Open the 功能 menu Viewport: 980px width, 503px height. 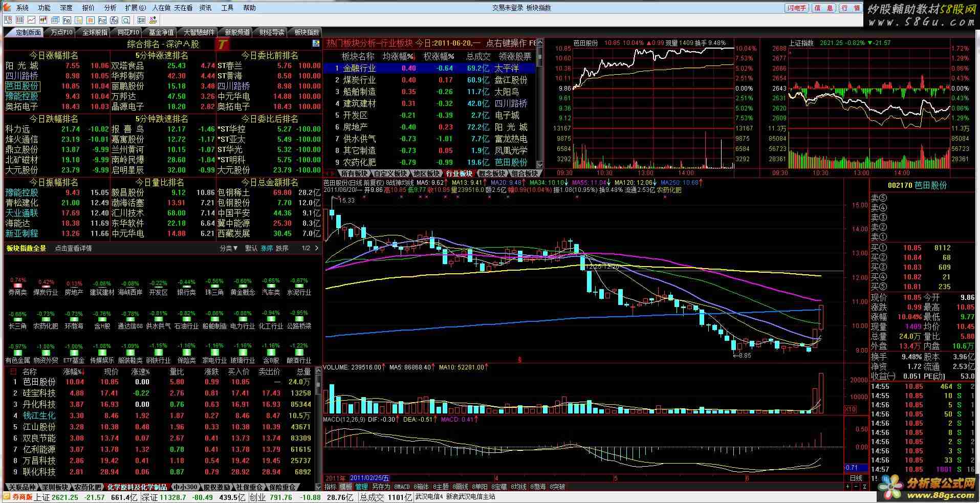pyautogui.click(x=44, y=8)
